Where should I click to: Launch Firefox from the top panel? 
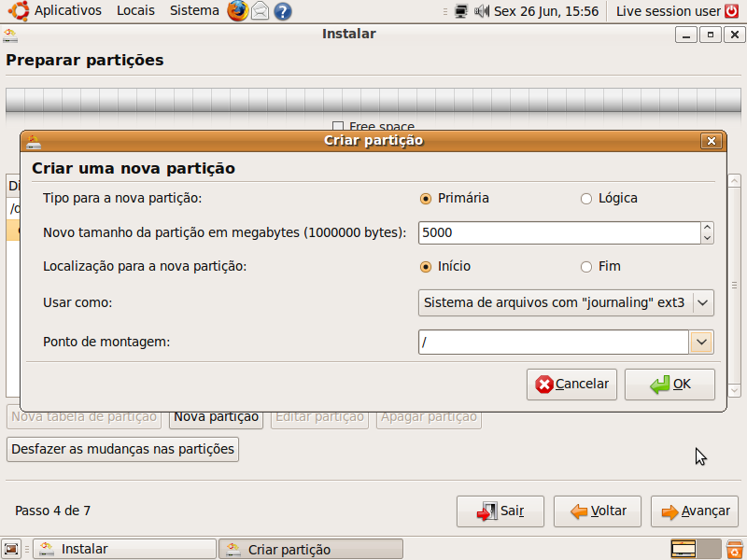coord(237,11)
